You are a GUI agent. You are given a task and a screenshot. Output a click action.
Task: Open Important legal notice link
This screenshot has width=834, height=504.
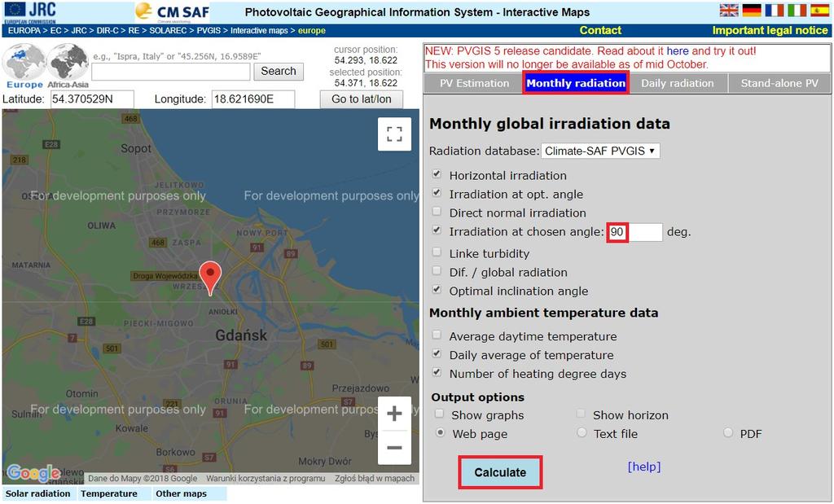click(x=770, y=30)
